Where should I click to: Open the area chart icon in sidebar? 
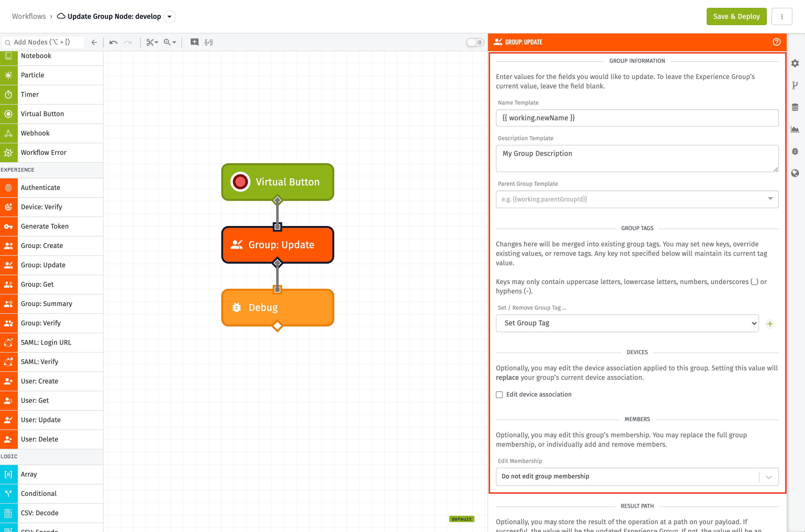795,129
